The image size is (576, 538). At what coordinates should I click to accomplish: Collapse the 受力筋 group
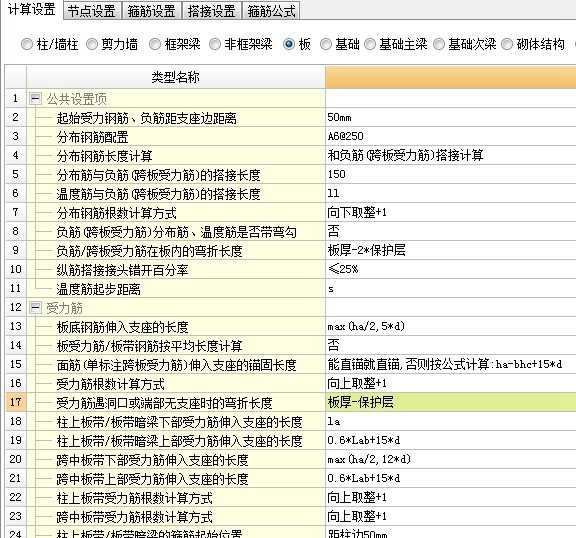point(35,307)
